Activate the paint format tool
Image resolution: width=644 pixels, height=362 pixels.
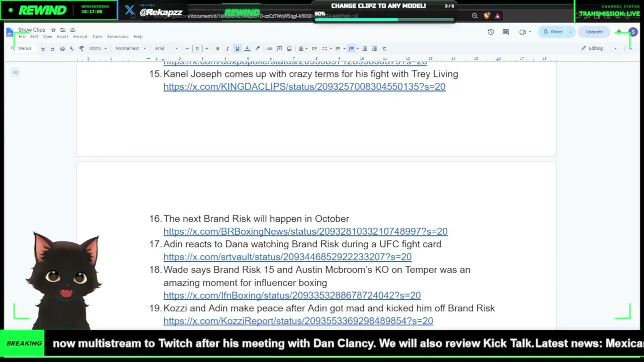point(82,49)
